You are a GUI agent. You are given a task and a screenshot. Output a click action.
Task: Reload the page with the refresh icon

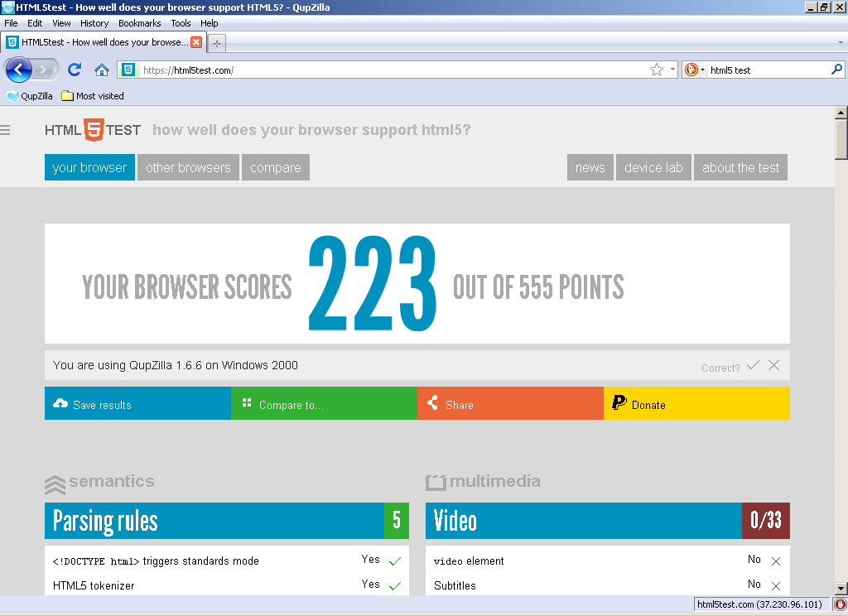(x=75, y=70)
